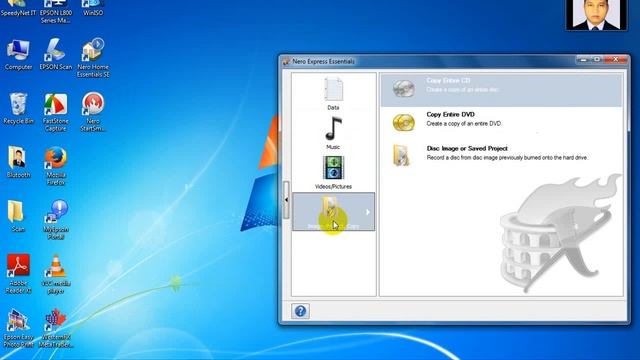This screenshot has width=640, height=360.
Task: Select the WinISO desktop icon
Action: pos(93,8)
